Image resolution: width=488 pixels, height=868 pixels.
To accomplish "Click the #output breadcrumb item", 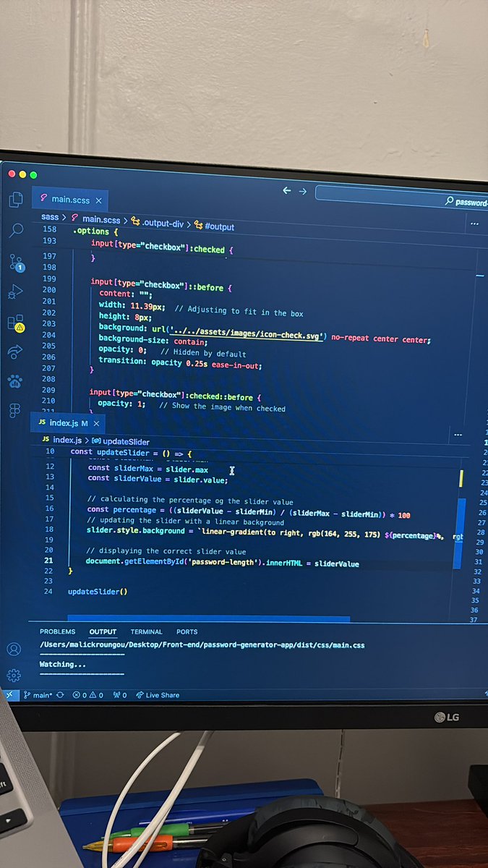I will click(214, 226).
